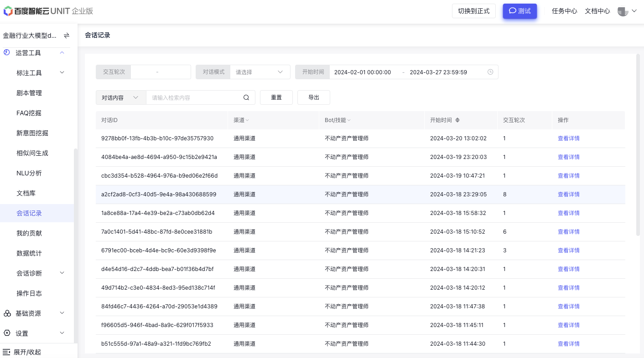Viewport: 644px width, 358px height.
Task: Expand the 会话诊断 submenu
Action: 62,273
